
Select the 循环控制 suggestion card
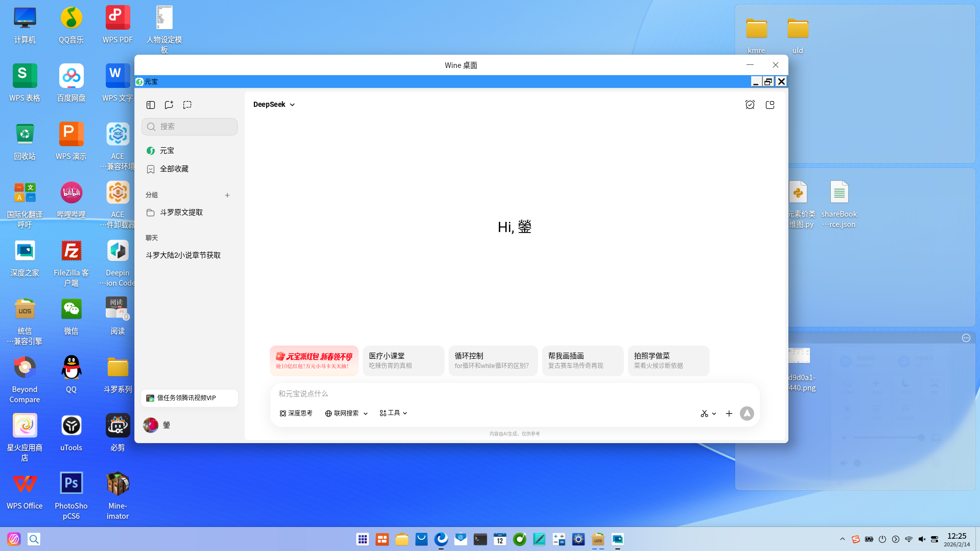click(x=493, y=361)
